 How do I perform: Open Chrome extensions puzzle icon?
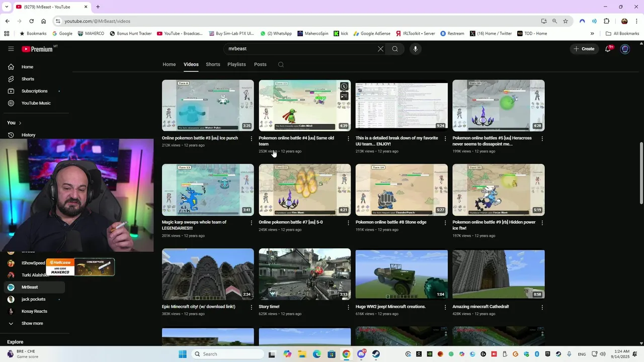pos(606,21)
